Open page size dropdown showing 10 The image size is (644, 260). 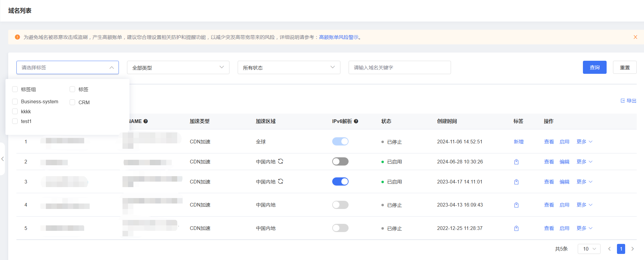click(589, 249)
